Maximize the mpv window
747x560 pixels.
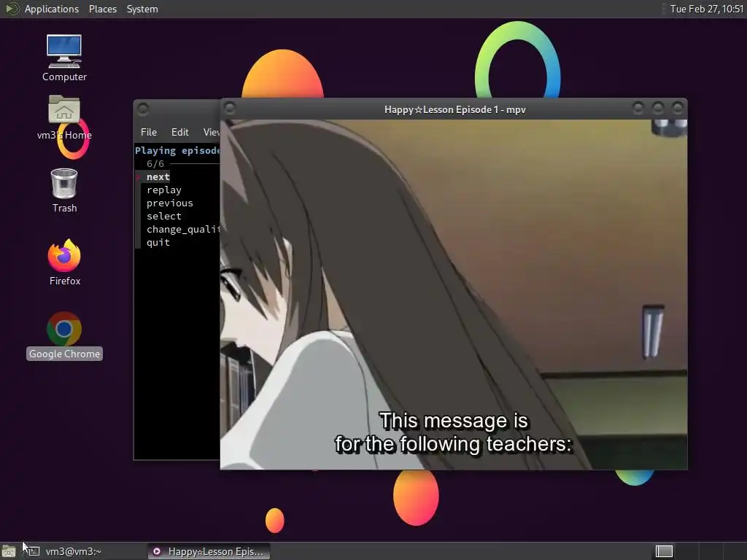[657, 109]
